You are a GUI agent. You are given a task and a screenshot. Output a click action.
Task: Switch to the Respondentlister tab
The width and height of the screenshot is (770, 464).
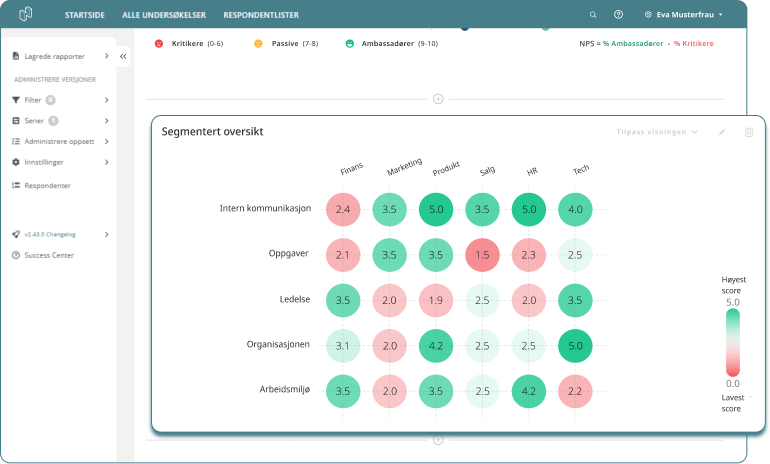coord(260,16)
